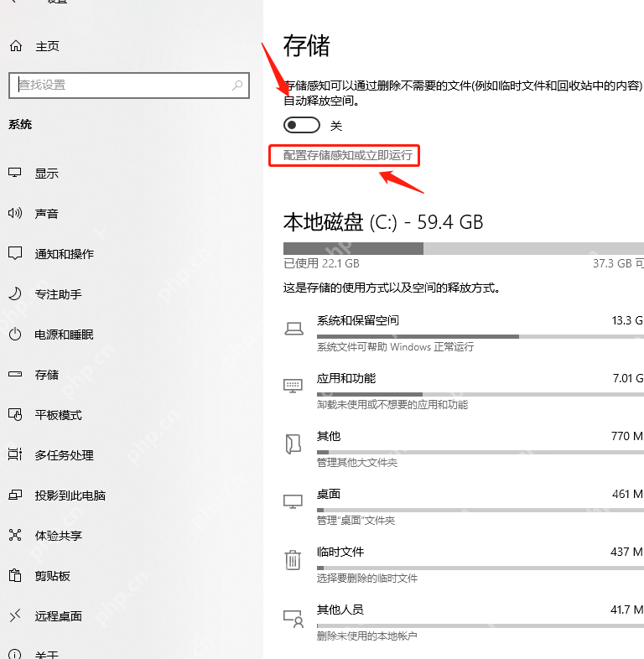The width and height of the screenshot is (644, 659).
Task: Click the Shared experiences icon
Action: [x=15, y=535]
